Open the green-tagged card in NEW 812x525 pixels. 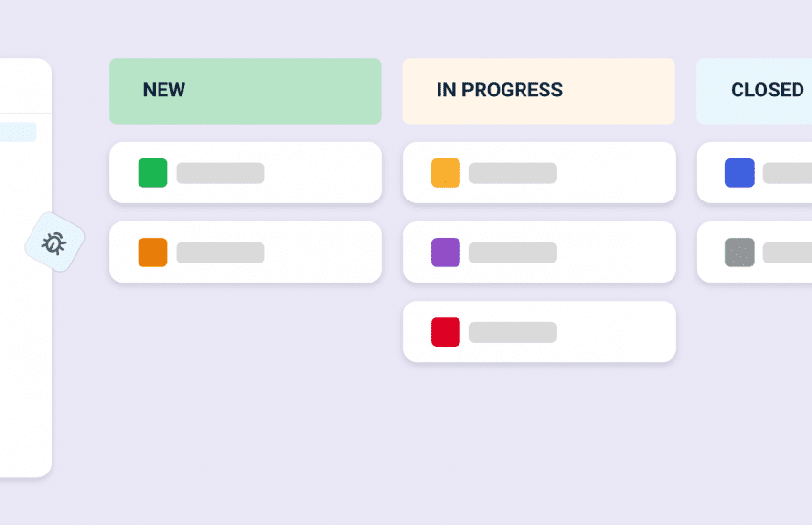click(306, 173)
